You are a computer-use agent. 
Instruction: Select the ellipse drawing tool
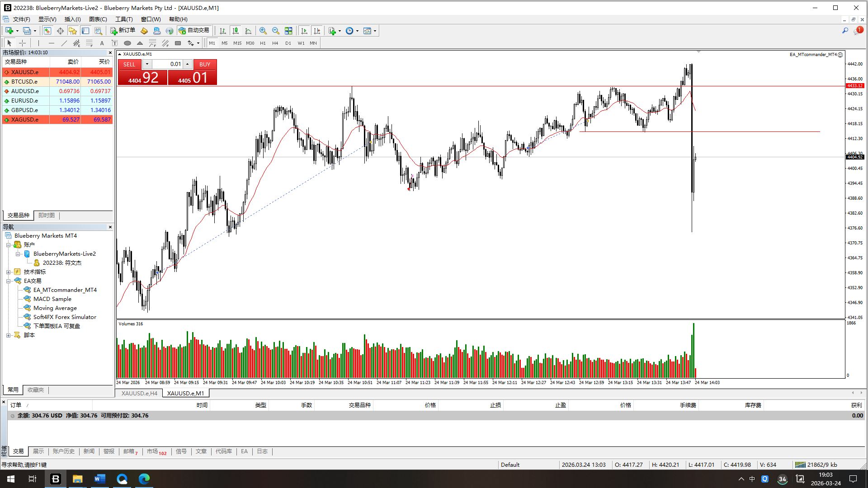pos(127,43)
